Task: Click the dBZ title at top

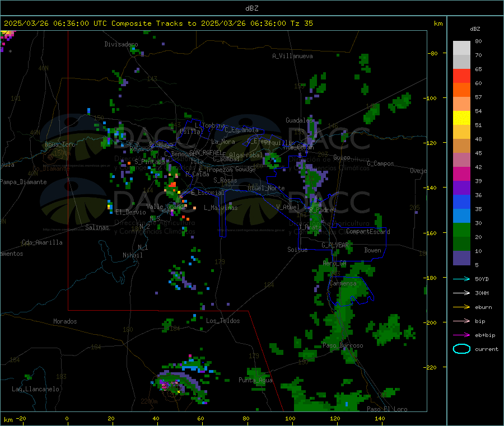Action: tap(251, 8)
